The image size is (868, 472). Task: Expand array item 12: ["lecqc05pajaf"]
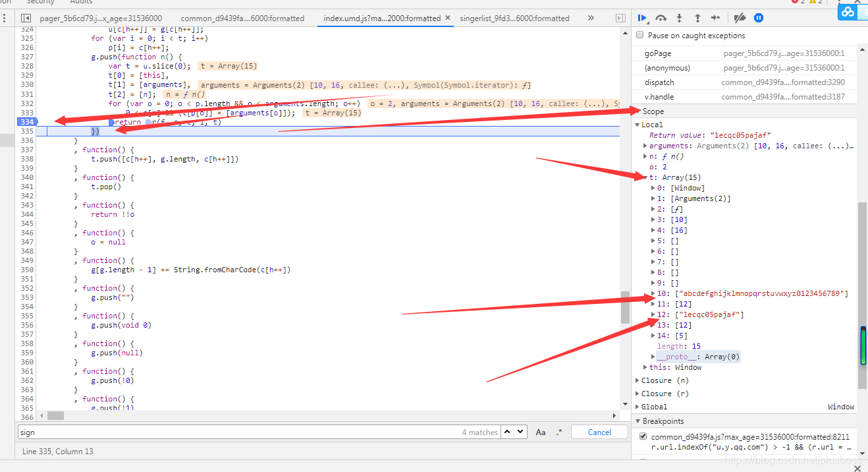point(653,314)
